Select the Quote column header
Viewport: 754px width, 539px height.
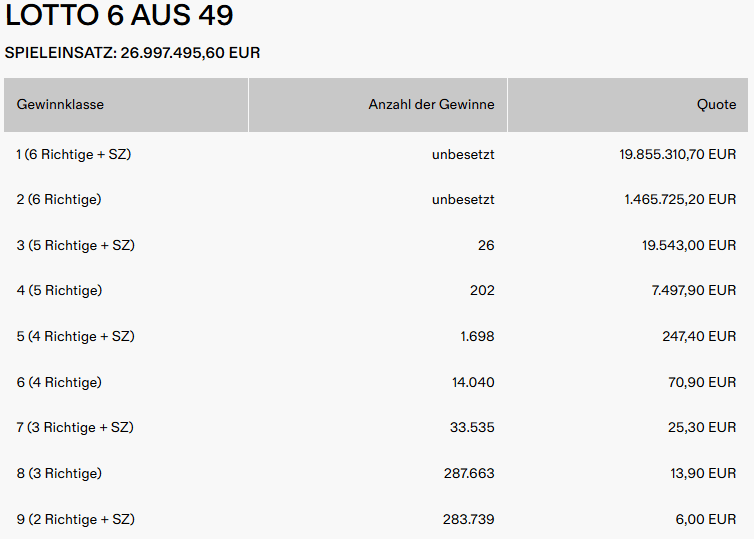[716, 104]
